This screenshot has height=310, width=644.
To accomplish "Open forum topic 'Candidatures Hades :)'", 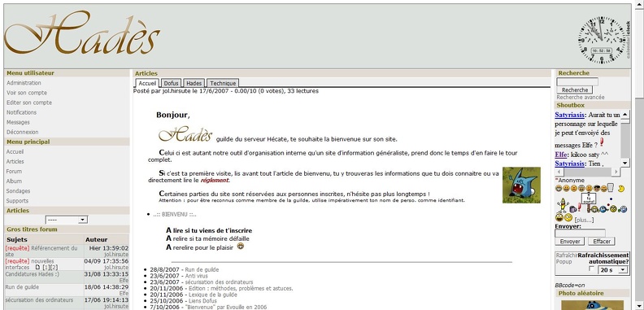I will tap(32, 274).
